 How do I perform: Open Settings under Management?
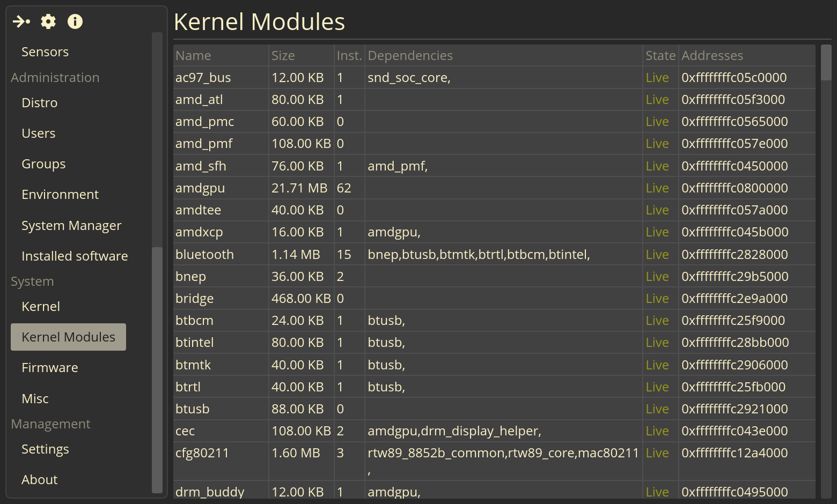coord(45,449)
